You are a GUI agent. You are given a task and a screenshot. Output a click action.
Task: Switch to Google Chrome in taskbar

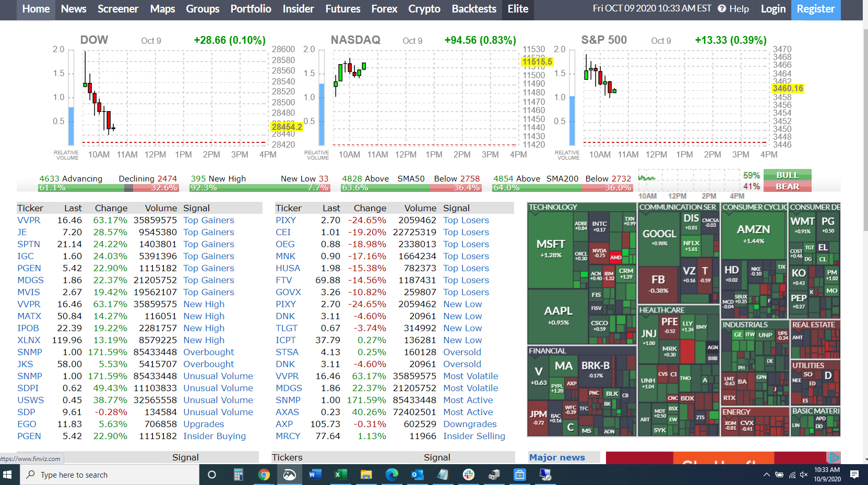tap(264, 475)
